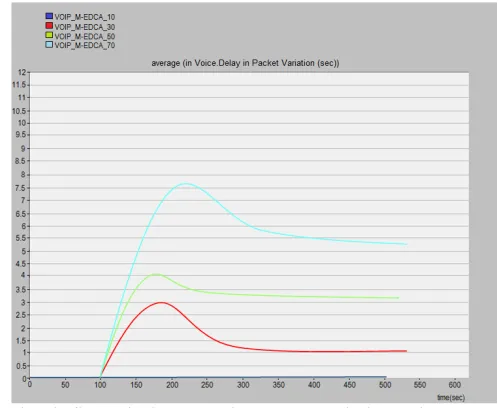Click the y-axis value 10.5
This screenshot has height=408, width=498.
pos(19,111)
